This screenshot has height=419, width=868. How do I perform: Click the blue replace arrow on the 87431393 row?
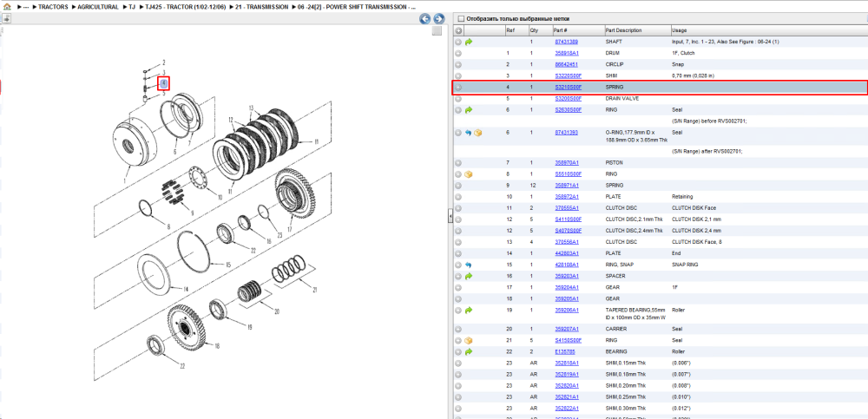(469, 133)
